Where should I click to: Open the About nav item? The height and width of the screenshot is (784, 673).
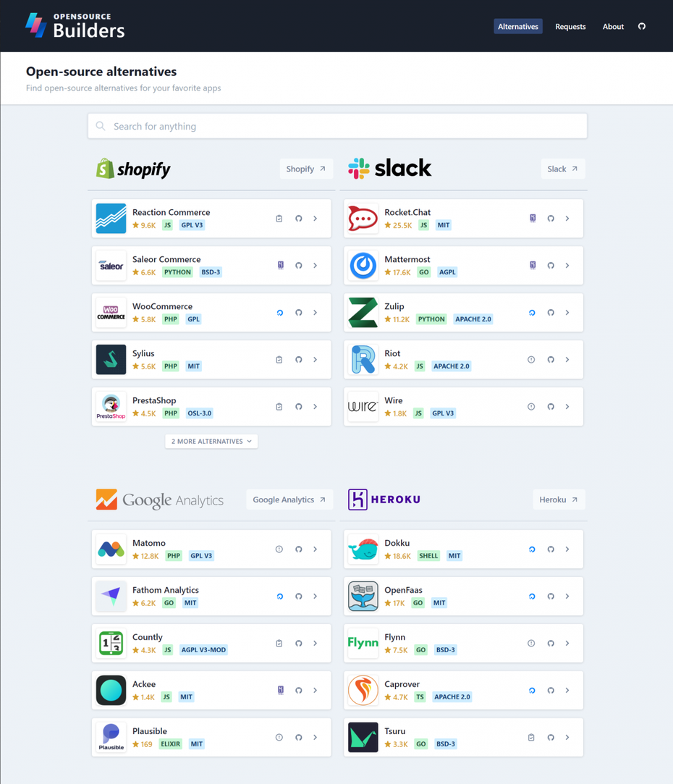[613, 27]
